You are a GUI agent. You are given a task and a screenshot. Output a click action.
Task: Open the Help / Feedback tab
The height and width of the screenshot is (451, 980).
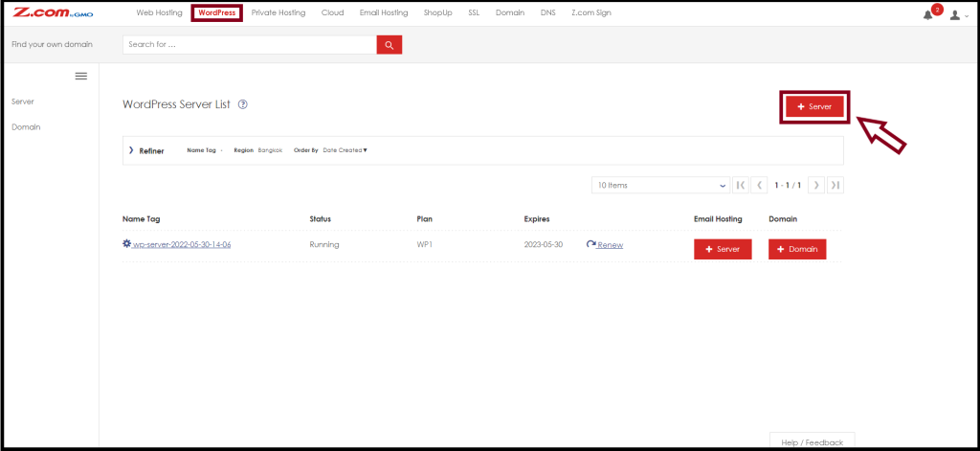(x=812, y=441)
